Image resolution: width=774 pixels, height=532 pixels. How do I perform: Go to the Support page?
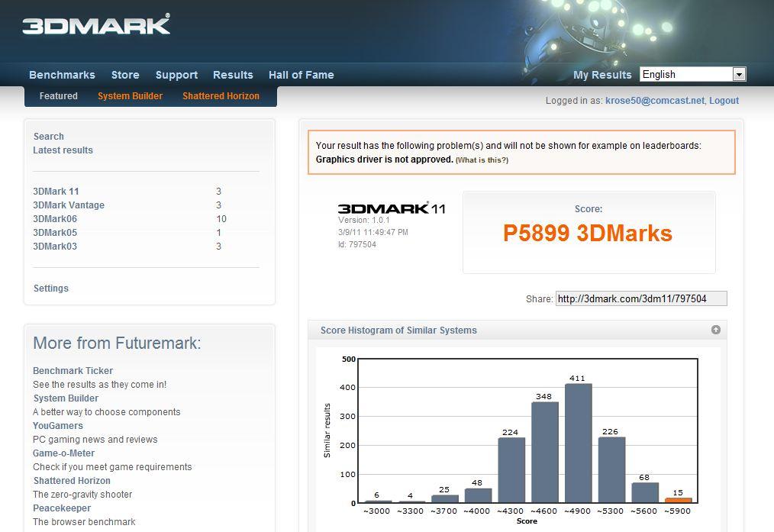point(176,75)
